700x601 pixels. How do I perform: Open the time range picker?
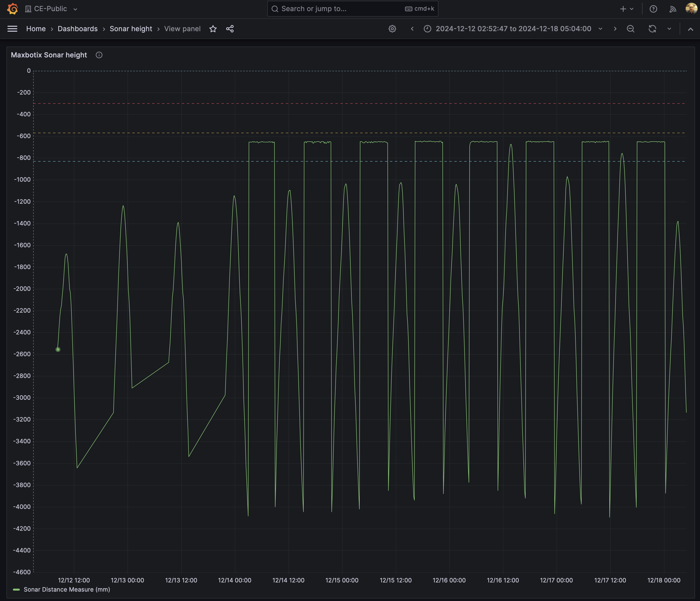(513, 29)
